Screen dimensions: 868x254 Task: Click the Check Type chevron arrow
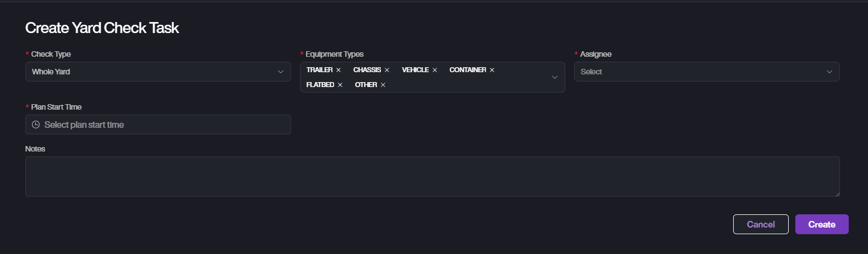(280, 72)
